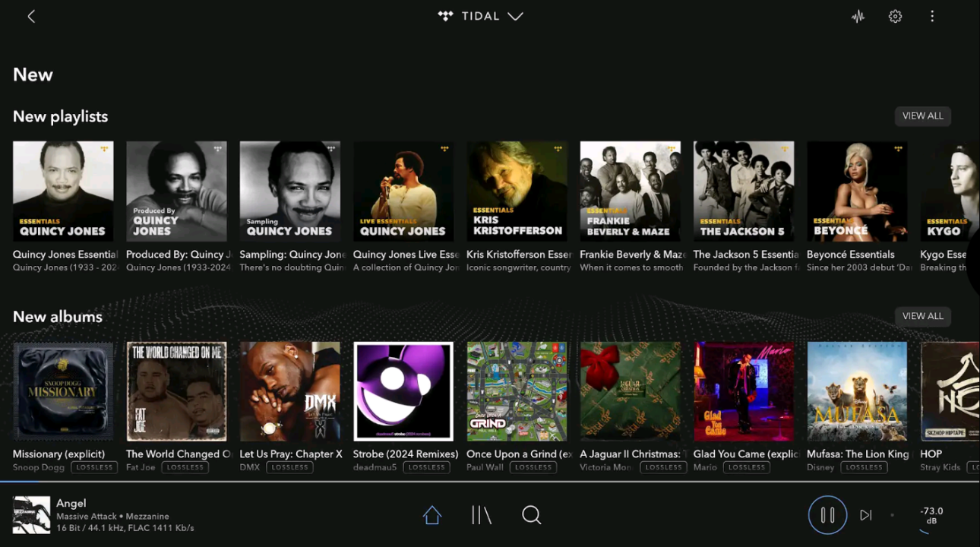View all new albums
Viewport: 980px width, 547px height.
point(922,316)
